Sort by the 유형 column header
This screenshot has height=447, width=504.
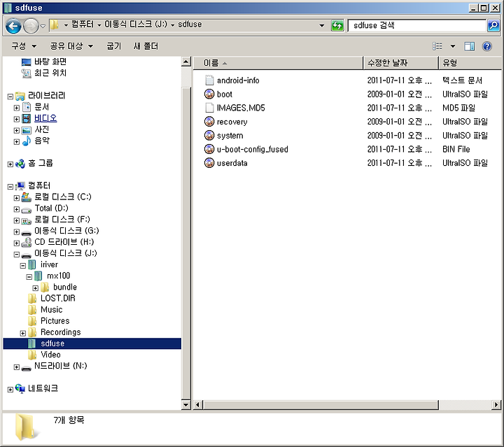[470, 63]
